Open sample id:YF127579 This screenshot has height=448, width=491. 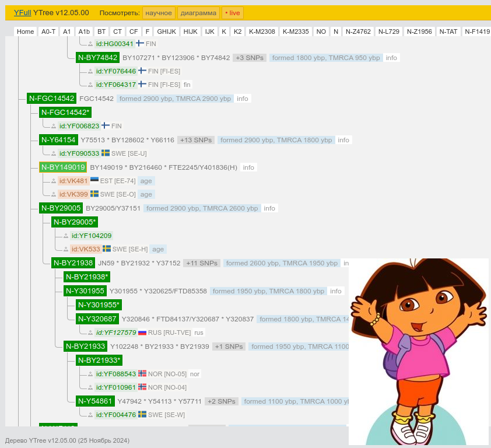click(x=116, y=332)
